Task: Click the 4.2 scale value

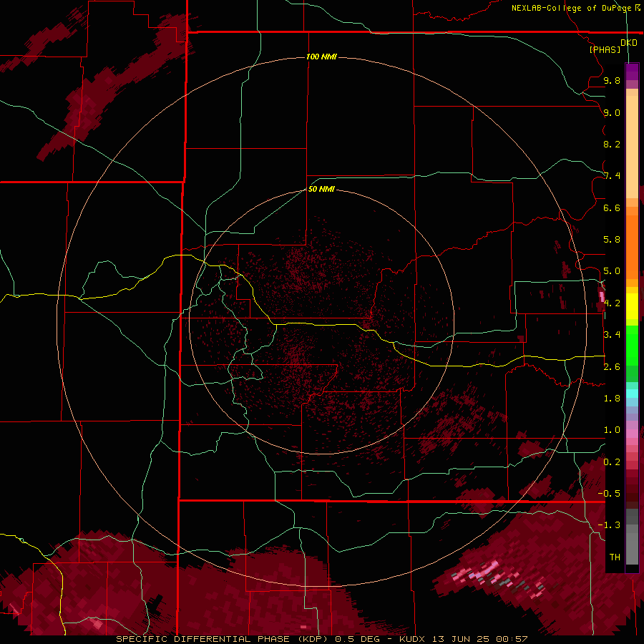Action: (612, 303)
